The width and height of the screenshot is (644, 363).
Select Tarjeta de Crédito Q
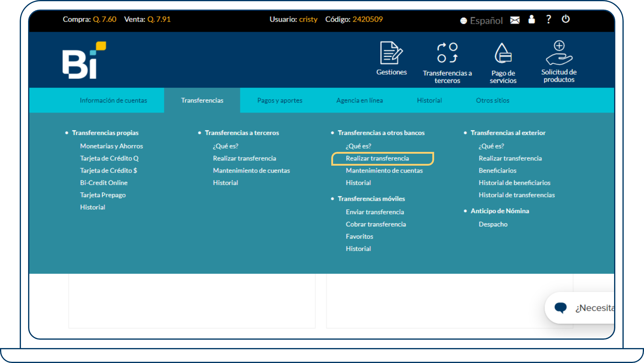(x=109, y=158)
